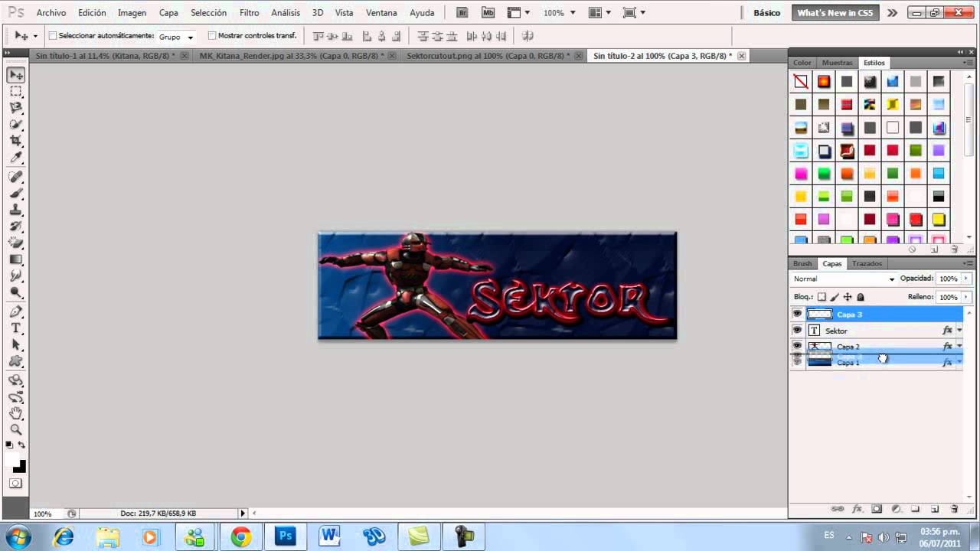Image resolution: width=980 pixels, height=551 pixels.
Task: Add layer style fx button
Action: [857, 509]
